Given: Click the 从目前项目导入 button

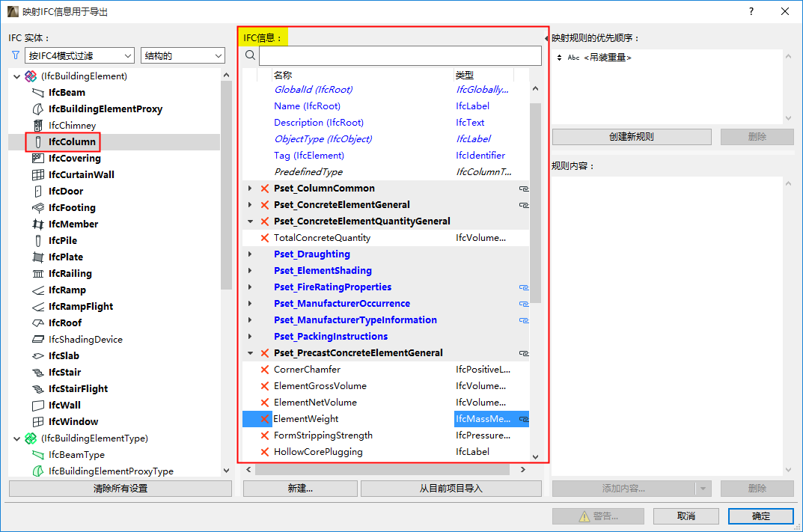Looking at the screenshot, I should [x=451, y=489].
